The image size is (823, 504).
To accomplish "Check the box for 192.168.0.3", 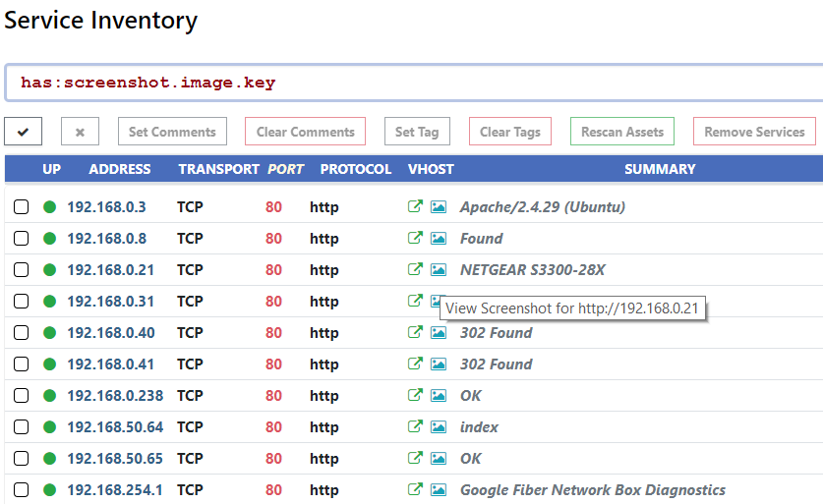I will (22, 207).
